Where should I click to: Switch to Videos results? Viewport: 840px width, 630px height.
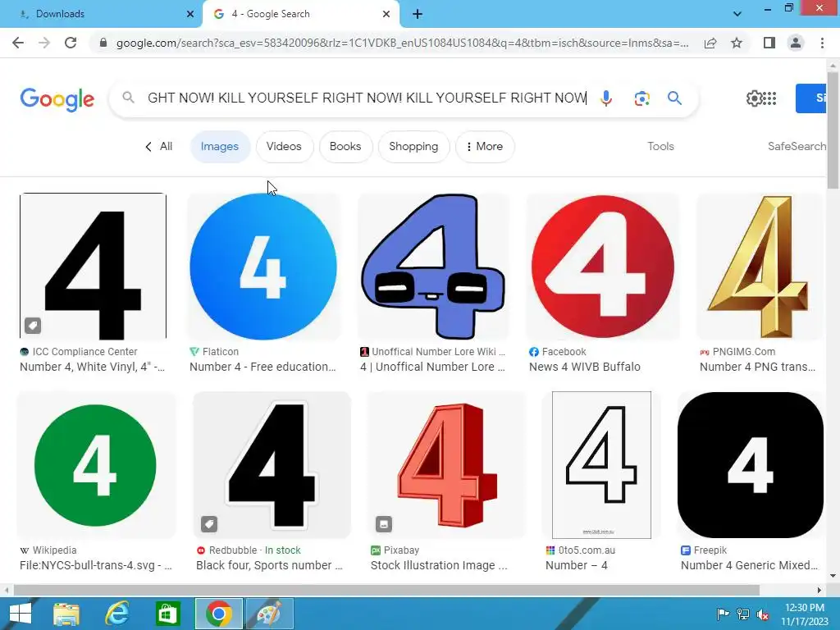click(x=284, y=146)
